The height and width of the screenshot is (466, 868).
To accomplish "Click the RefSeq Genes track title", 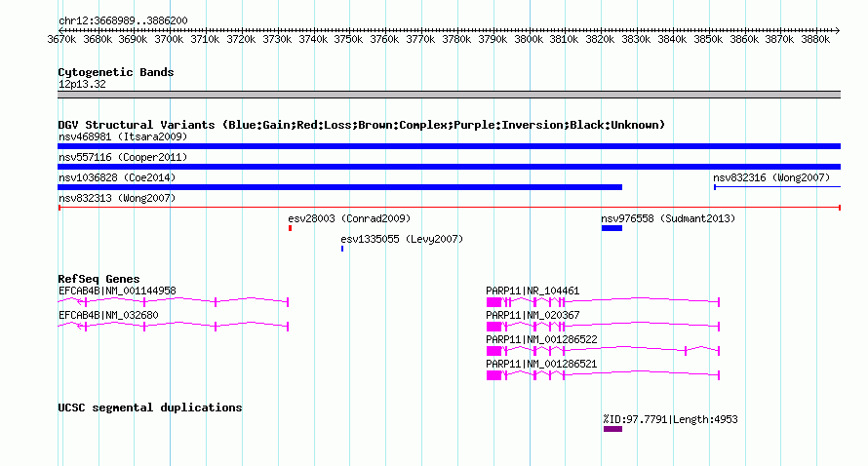I will [99, 279].
